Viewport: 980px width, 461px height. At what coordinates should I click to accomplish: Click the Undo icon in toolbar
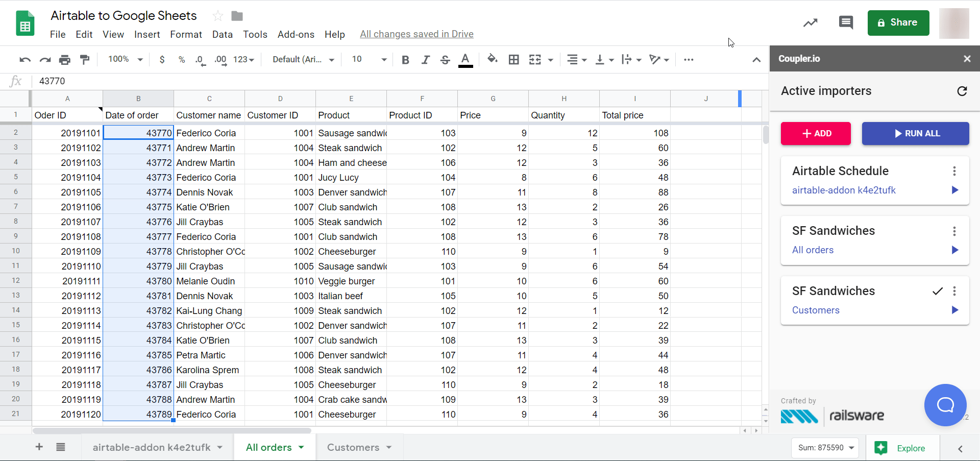[24, 60]
